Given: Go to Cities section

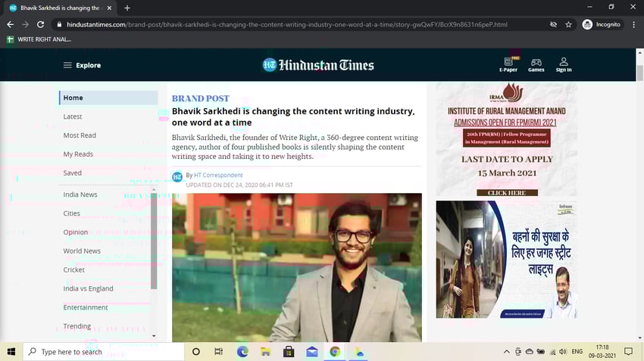Looking at the screenshot, I should [71, 213].
